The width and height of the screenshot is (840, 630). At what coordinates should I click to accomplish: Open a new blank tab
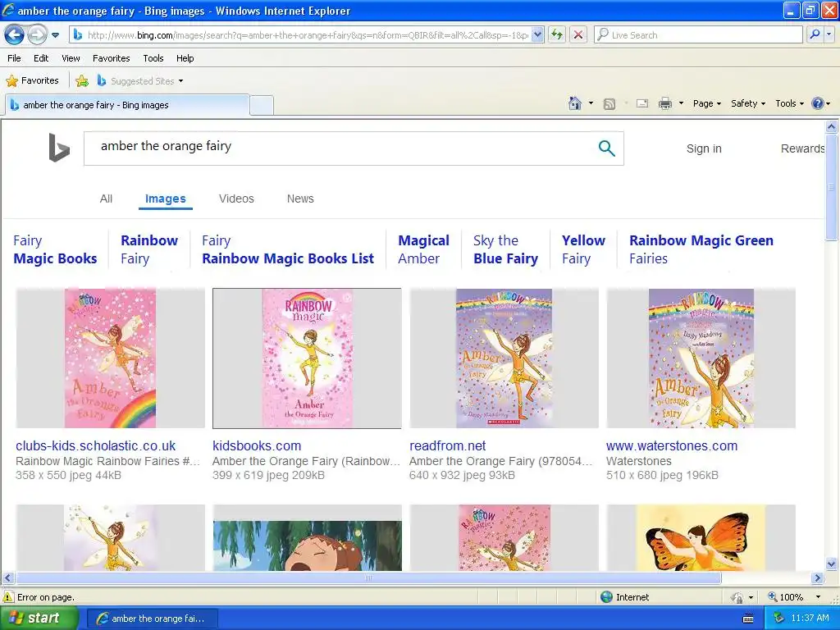262,105
